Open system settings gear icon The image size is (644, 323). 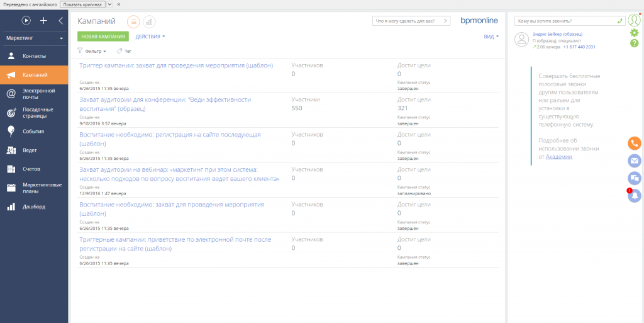point(635,33)
